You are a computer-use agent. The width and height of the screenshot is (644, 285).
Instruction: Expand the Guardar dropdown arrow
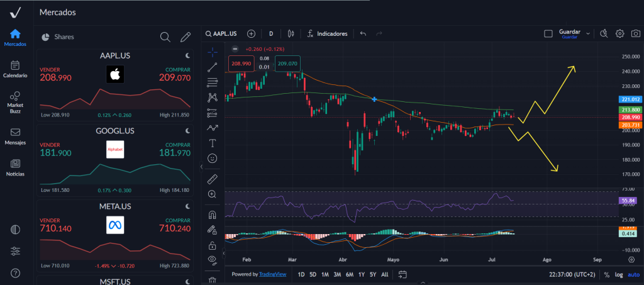tap(588, 34)
